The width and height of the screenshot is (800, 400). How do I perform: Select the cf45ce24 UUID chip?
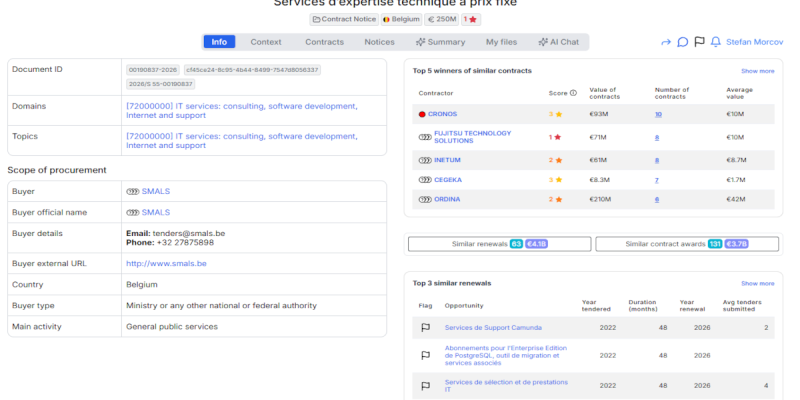(x=252, y=70)
